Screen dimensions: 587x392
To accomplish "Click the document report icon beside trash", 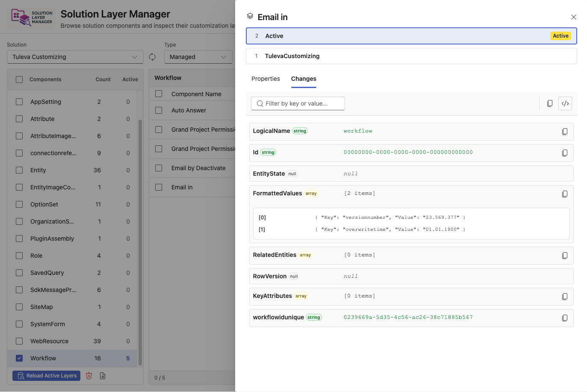I will pyautogui.click(x=103, y=376).
